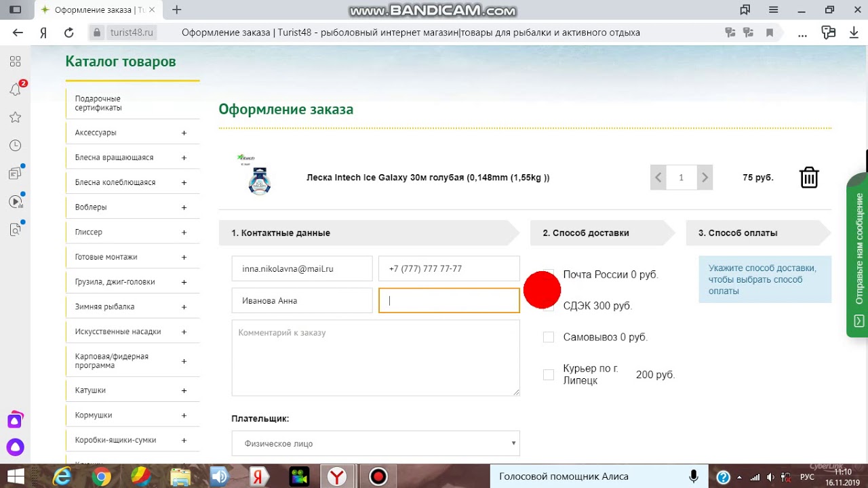Open the purple Alice assistant sidebar icon
The image size is (868, 488).
[x=15, y=447]
